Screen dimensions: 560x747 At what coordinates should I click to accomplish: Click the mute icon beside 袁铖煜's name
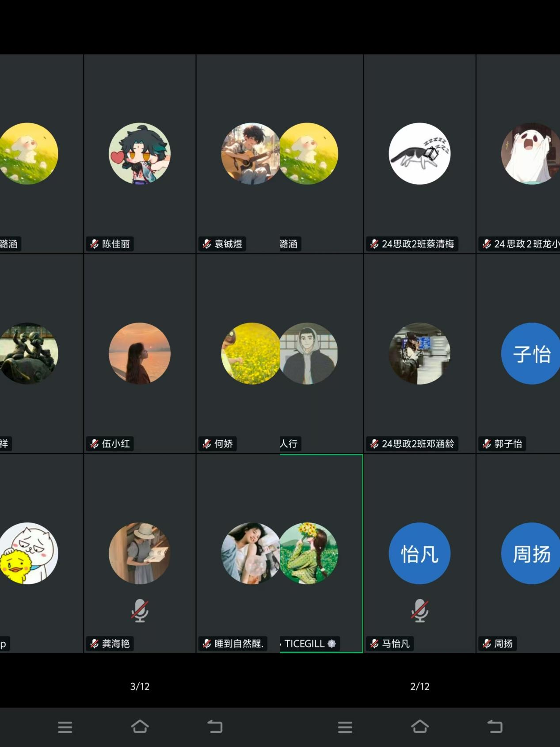click(206, 244)
